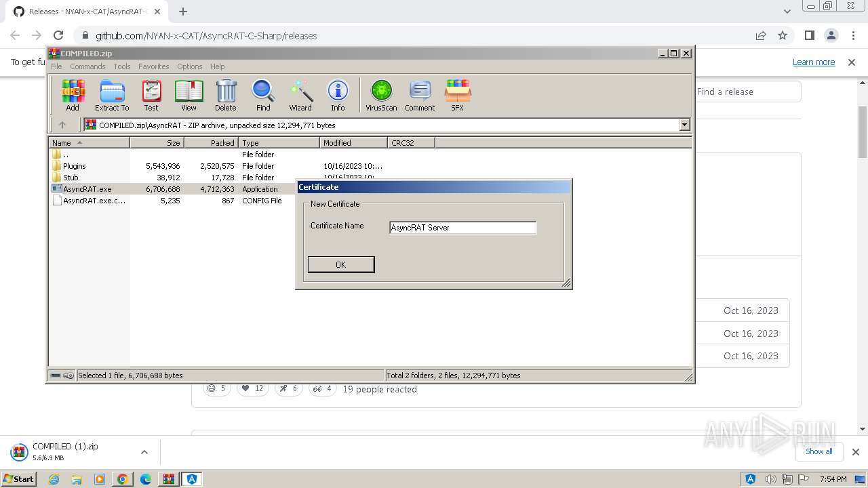Image resolution: width=868 pixels, height=488 pixels.
Task: Go up one folder level arrow
Action: pos(62,125)
